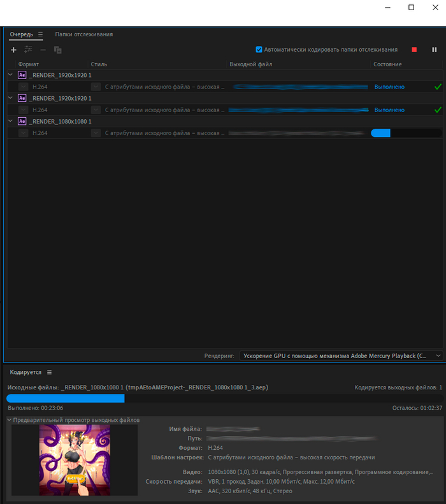Viewport: 446px width, 504px height.
Task: Open preset dropdown in third output row
Action: 96,133
